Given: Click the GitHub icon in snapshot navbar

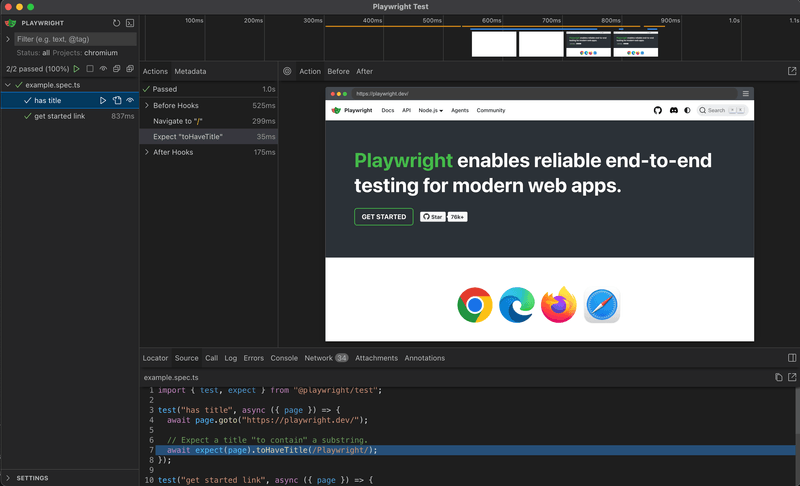Looking at the screenshot, I should click(x=658, y=110).
